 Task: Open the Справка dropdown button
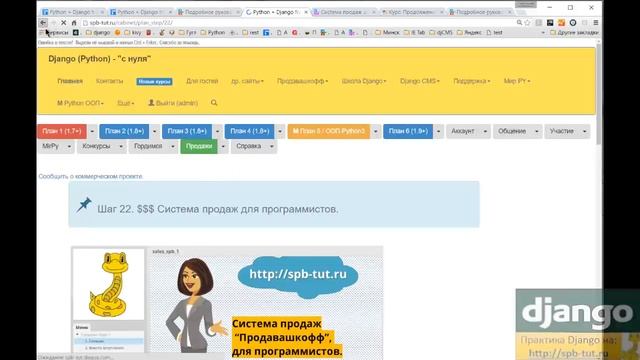click(x=254, y=146)
